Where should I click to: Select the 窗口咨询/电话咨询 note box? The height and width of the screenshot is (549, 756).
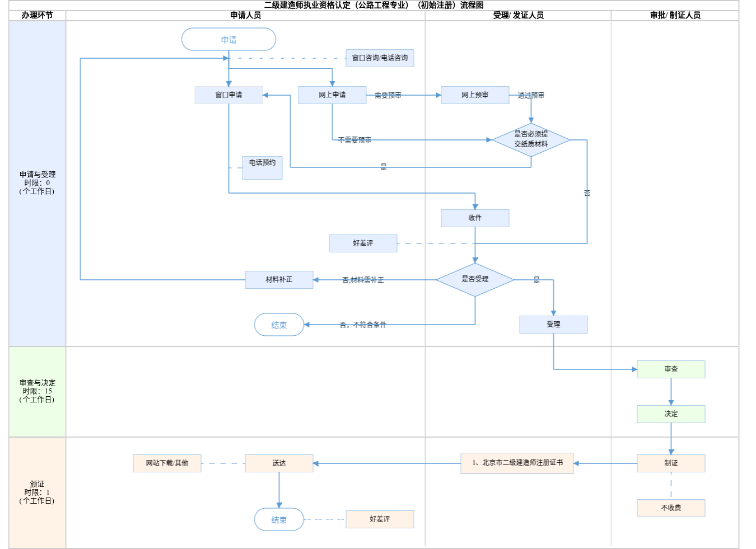(x=380, y=58)
